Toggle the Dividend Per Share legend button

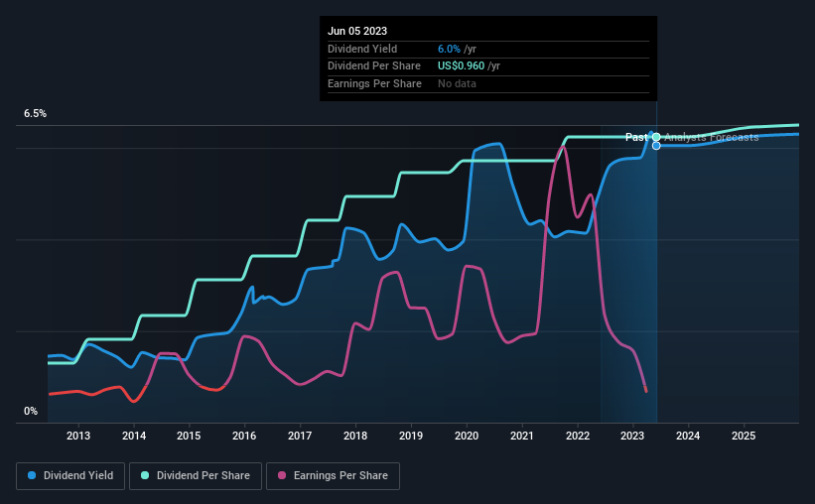point(196,476)
